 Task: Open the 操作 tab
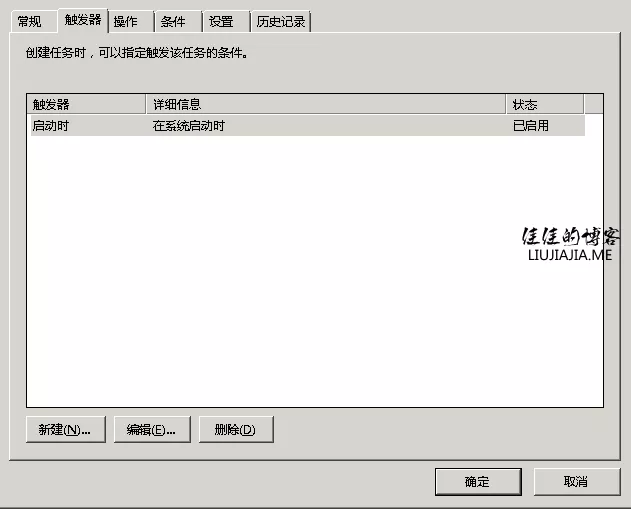127,22
